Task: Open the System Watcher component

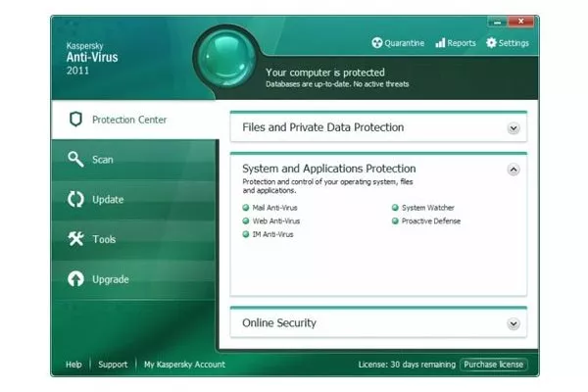Action: [427, 208]
